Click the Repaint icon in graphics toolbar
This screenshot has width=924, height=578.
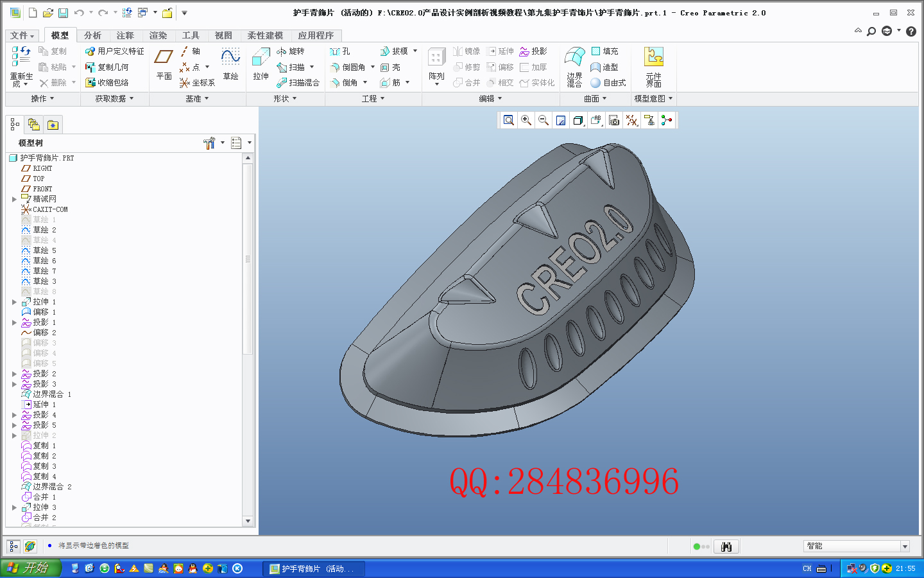[561, 120]
